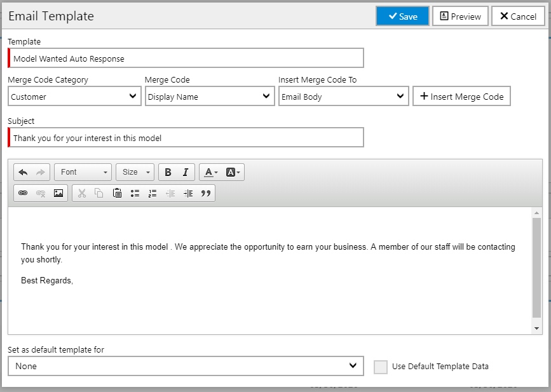Click the editor scrollbar down arrow
This screenshot has height=392, width=551.
536,328
